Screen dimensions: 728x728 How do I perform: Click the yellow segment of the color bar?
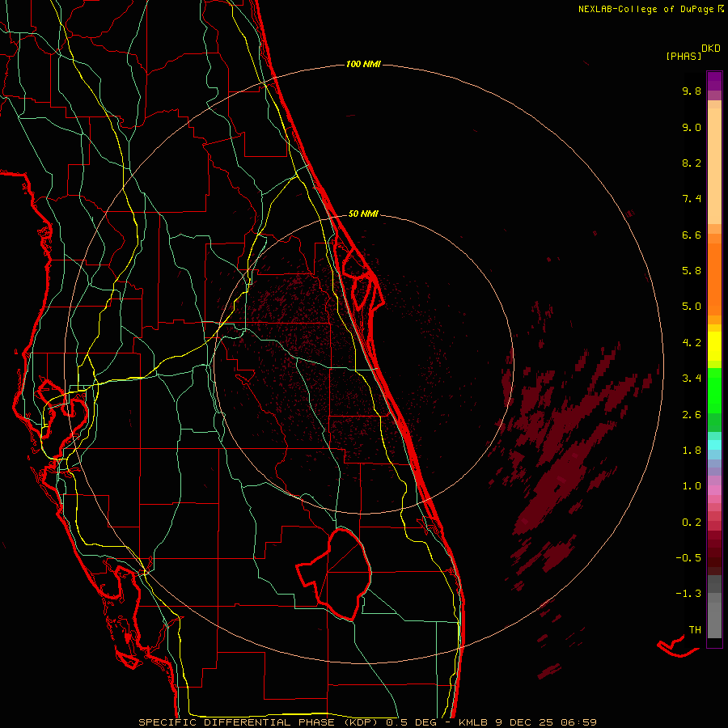pos(714,346)
